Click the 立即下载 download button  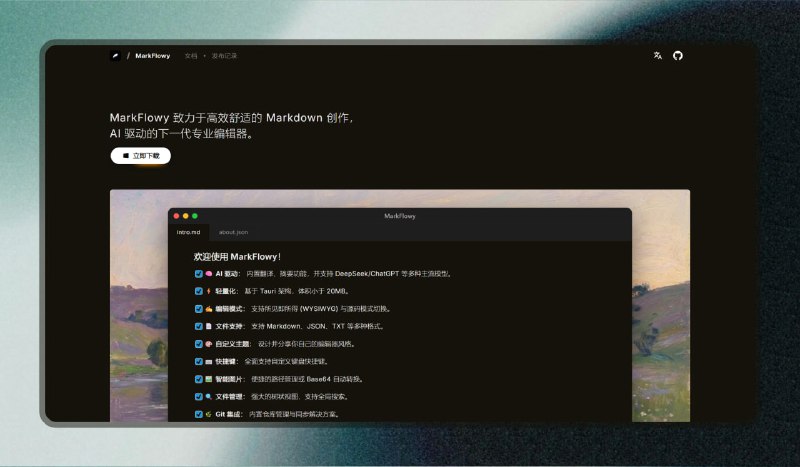click(141, 156)
